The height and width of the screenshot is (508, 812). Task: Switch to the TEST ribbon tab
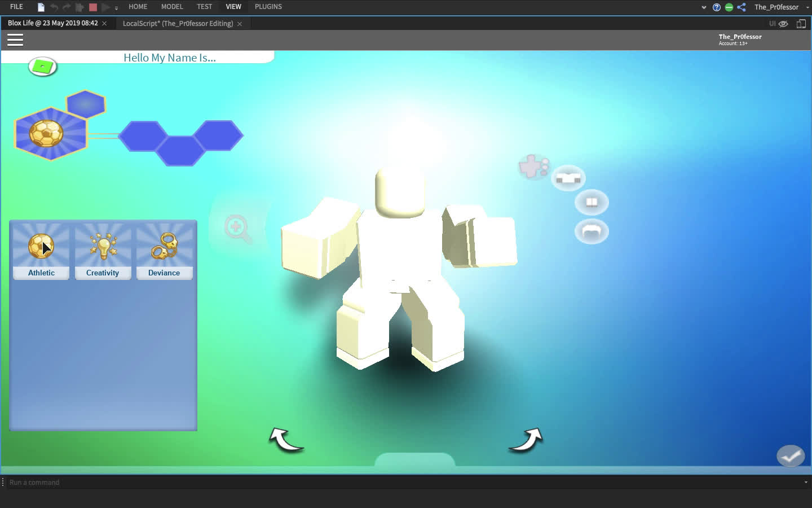coord(205,7)
